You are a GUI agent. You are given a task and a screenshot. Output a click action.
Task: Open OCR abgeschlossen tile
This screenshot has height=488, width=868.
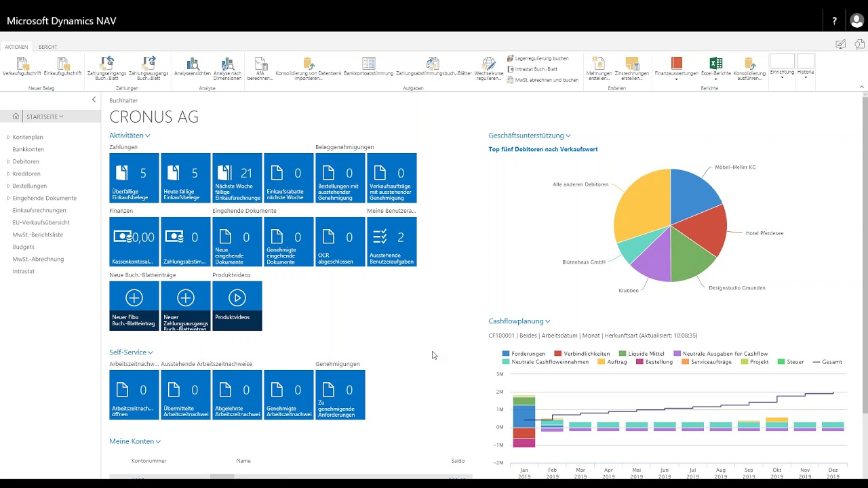coord(340,241)
